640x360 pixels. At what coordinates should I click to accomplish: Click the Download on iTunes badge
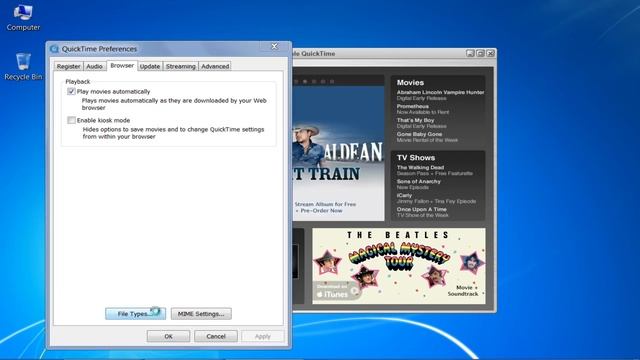336,291
